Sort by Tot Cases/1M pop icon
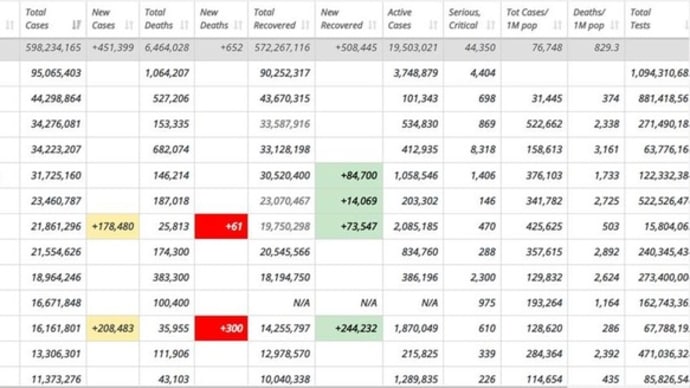Image resolution: width=690 pixels, height=388 pixels. [x=558, y=25]
